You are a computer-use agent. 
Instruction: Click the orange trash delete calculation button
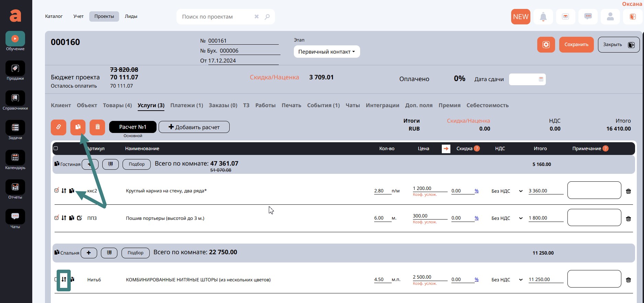pyautogui.click(x=97, y=127)
